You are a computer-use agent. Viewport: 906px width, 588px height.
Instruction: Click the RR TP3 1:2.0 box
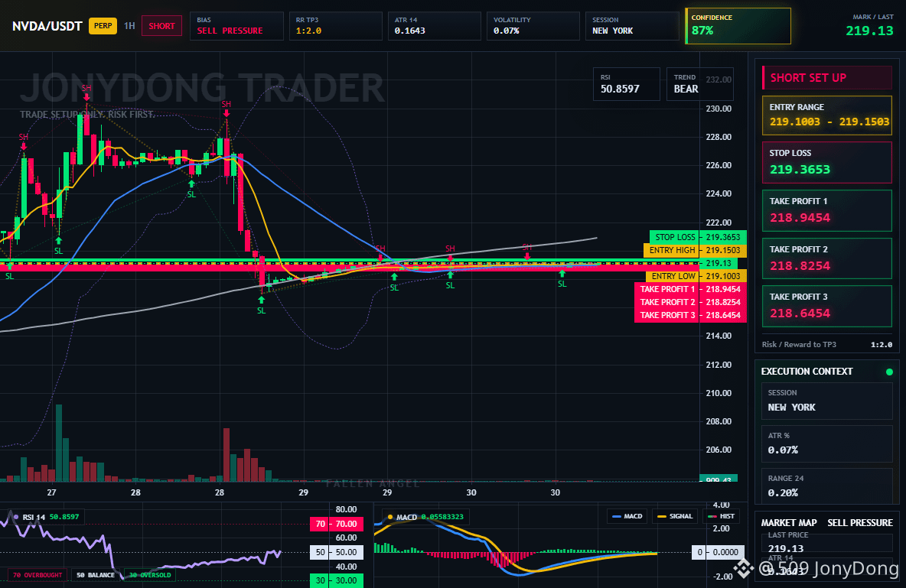(x=335, y=26)
